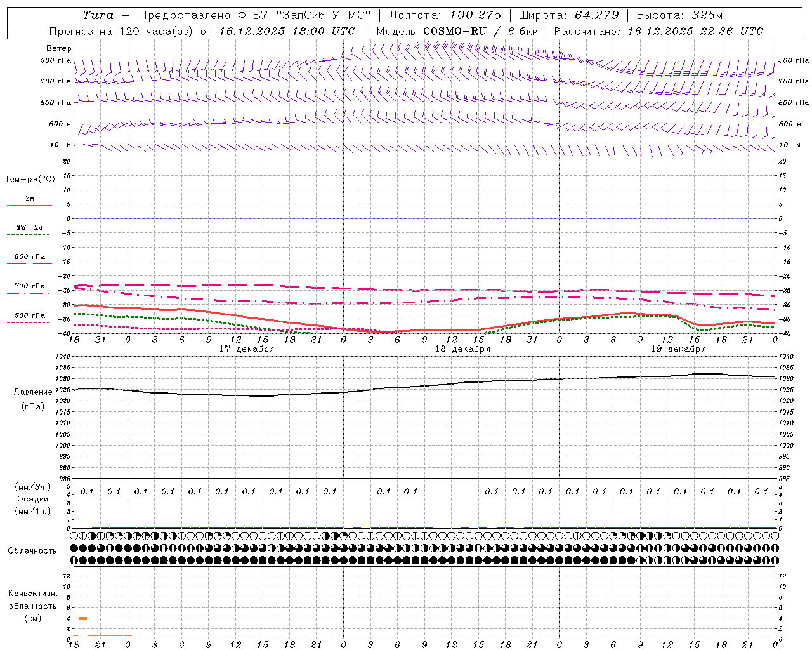This screenshot has width=812, height=650.
Task: Click the "Td 2м" dew point legend entry
Action: [x=30, y=227]
